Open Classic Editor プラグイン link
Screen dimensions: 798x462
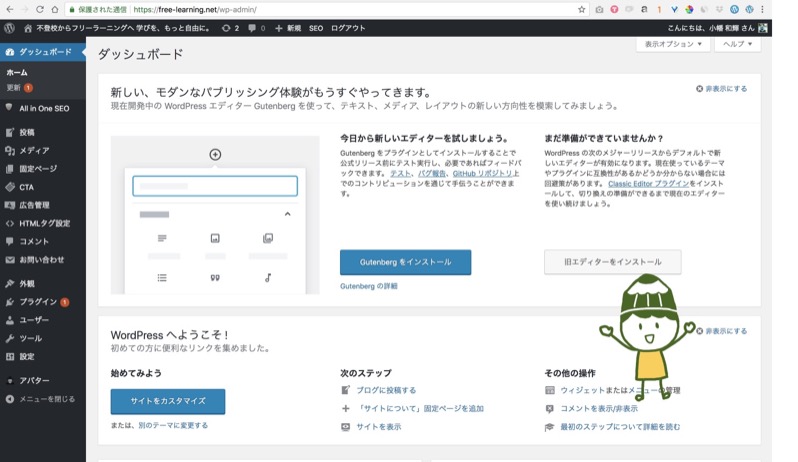click(648, 184)
